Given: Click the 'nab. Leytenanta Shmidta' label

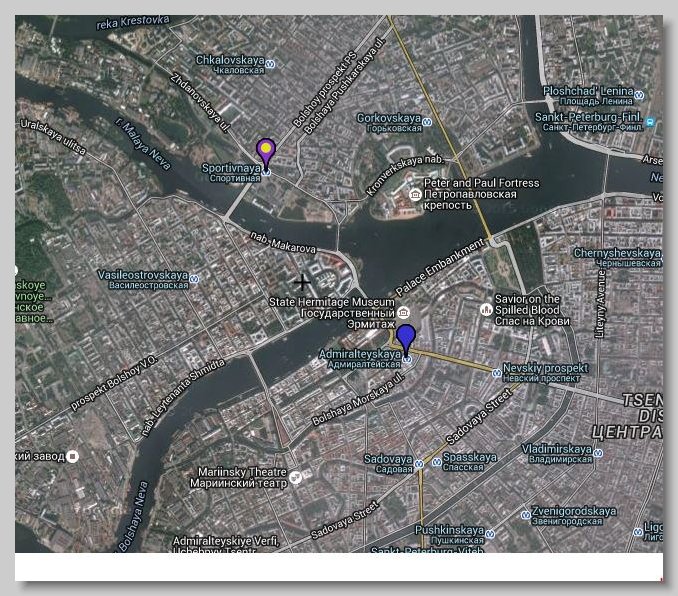Looking at the screenshot, I should click(183, 397).
